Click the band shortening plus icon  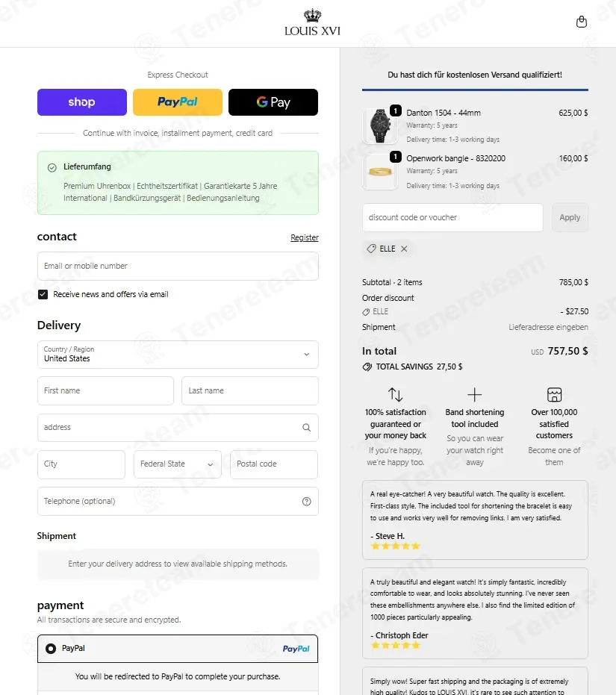(x=475, y=394)
